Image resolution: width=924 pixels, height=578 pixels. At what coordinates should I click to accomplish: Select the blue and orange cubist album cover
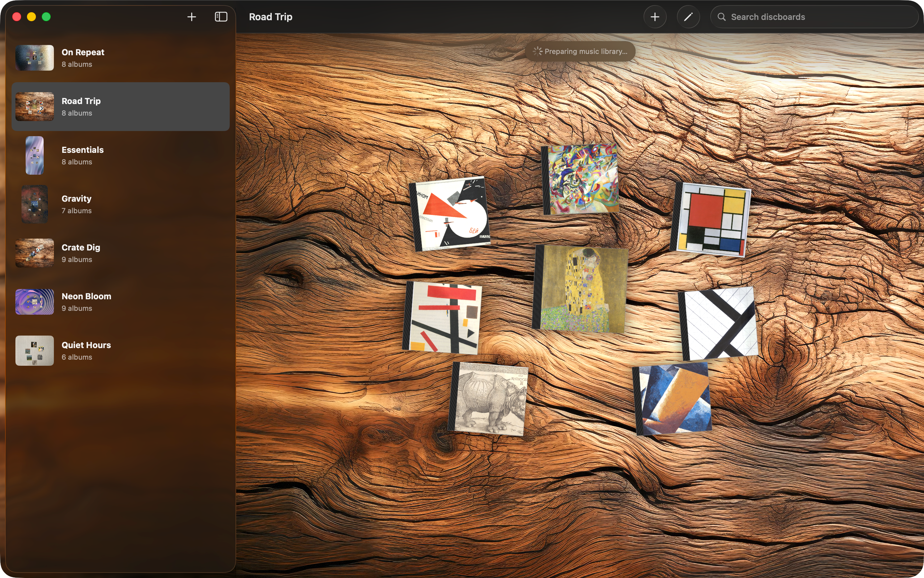pyautogui.click(x=672, y=399)
